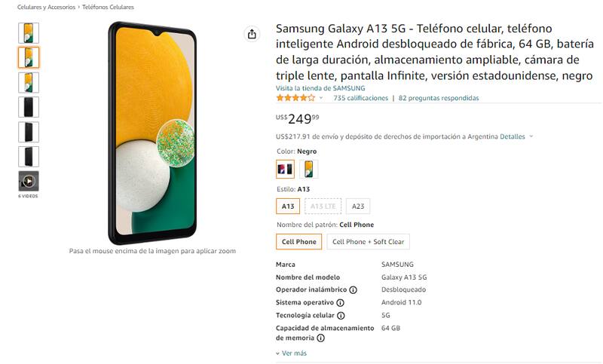
Task: Click info icon next to Operador inalámbrico
Action: 353,290
